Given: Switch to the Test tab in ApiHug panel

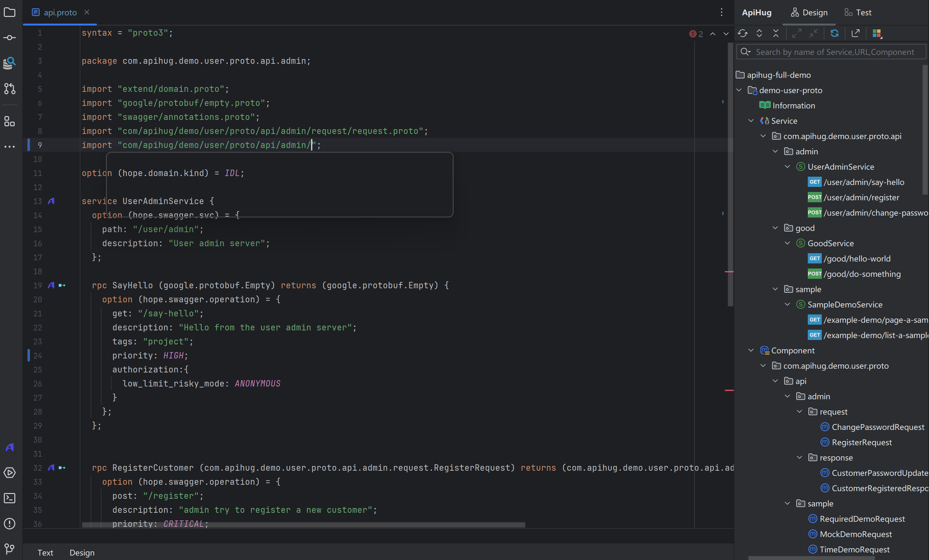Looking at the screenshot, I should coord(858,12).
